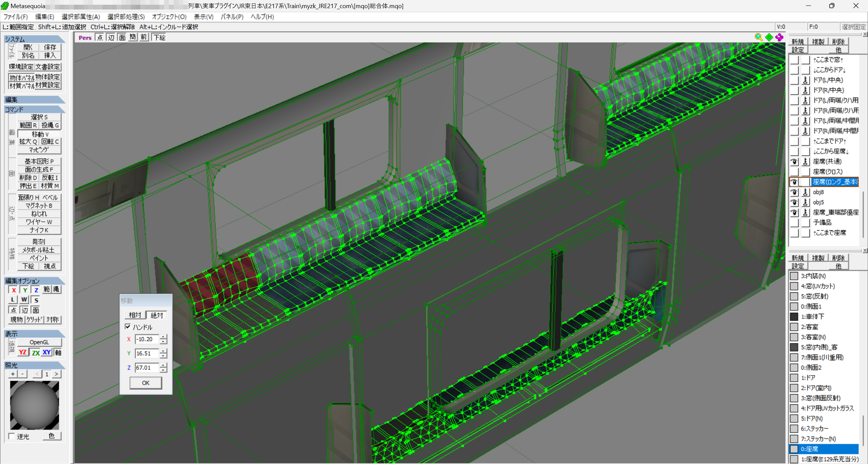This screenshot has width=868, height=464.
Task: Click the green pan view icon
Action: pyautogui.click(x=769, y=37)
